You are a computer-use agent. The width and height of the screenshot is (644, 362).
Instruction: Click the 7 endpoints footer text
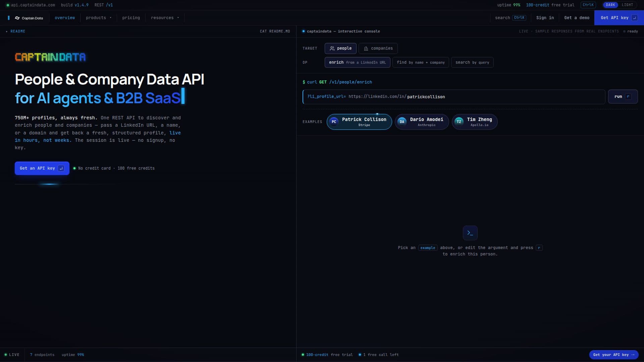pyautogui.click(x=42, y=355)
